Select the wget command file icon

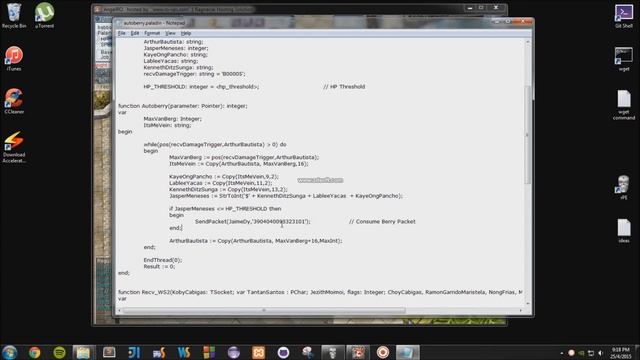coord(624,105)
